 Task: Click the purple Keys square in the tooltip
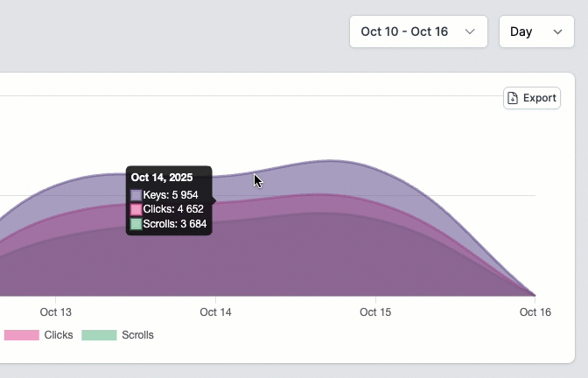pyautogui.click(x=136, y=195)
